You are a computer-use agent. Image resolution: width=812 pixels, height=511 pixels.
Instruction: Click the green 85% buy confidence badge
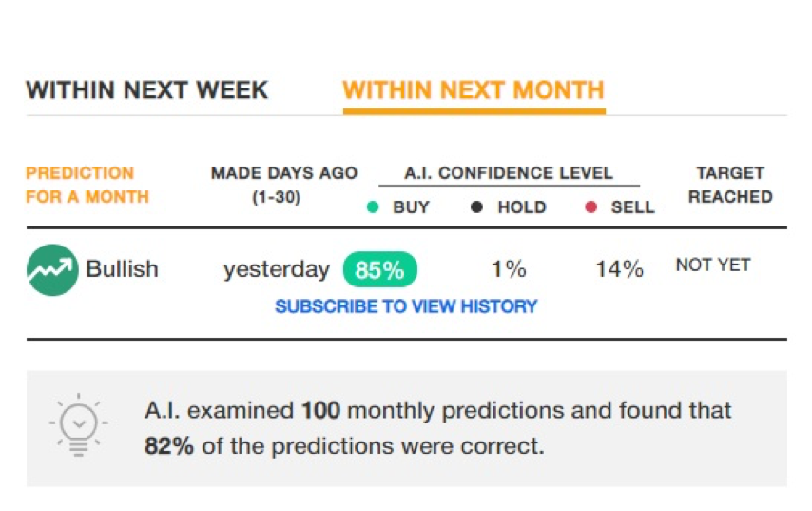click(379, 269)
